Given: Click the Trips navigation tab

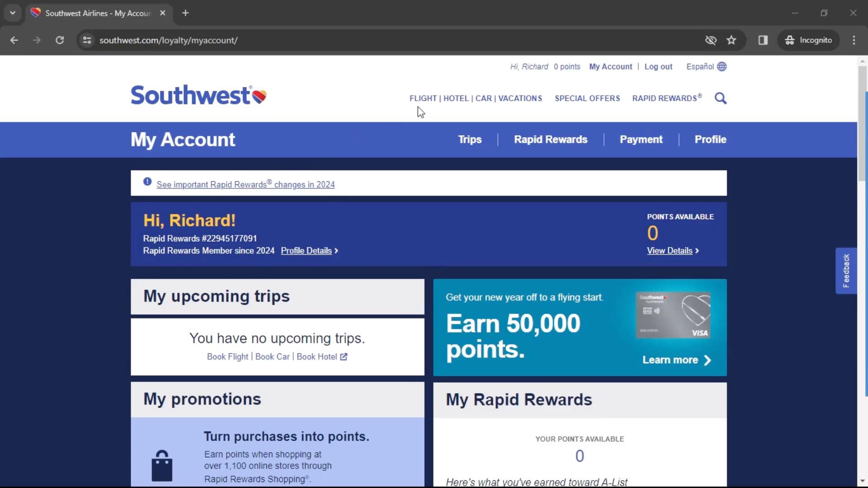Looking at the screenshot, I should [470, 140].
